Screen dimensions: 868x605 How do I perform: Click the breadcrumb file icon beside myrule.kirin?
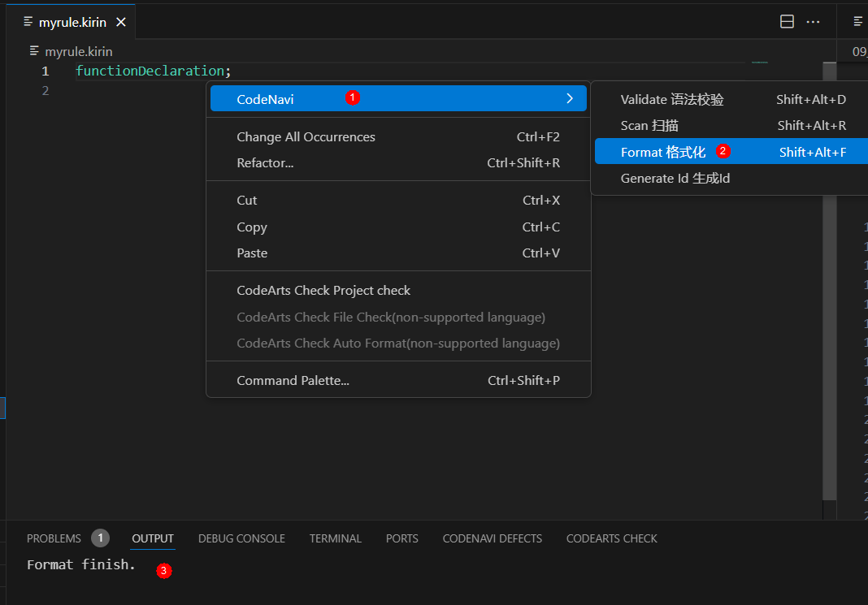(x=34, y=51)
